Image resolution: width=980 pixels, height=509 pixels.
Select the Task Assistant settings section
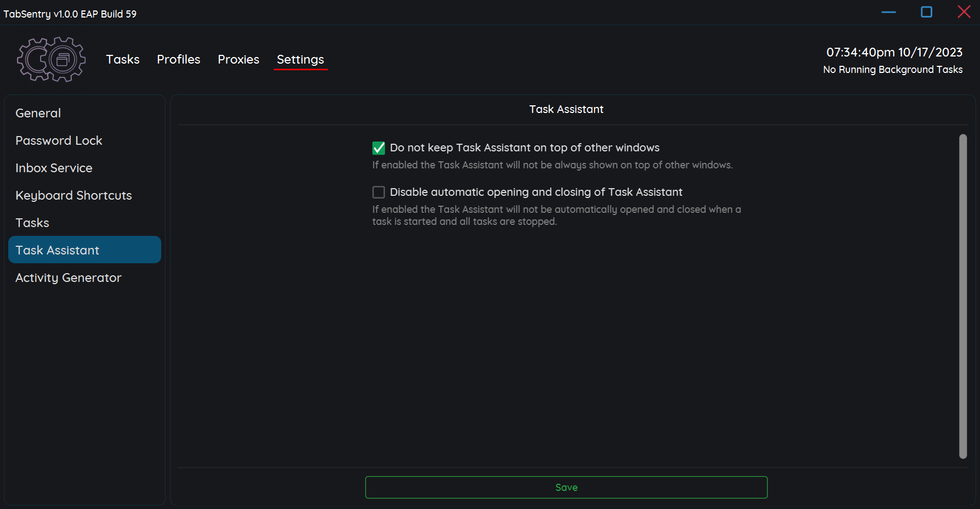point(57,250)
